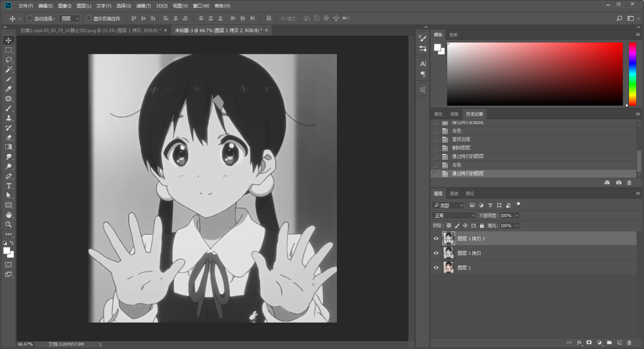Open Color panel flyout menu
The image size is (644, 349).
(x=638, y=35)
